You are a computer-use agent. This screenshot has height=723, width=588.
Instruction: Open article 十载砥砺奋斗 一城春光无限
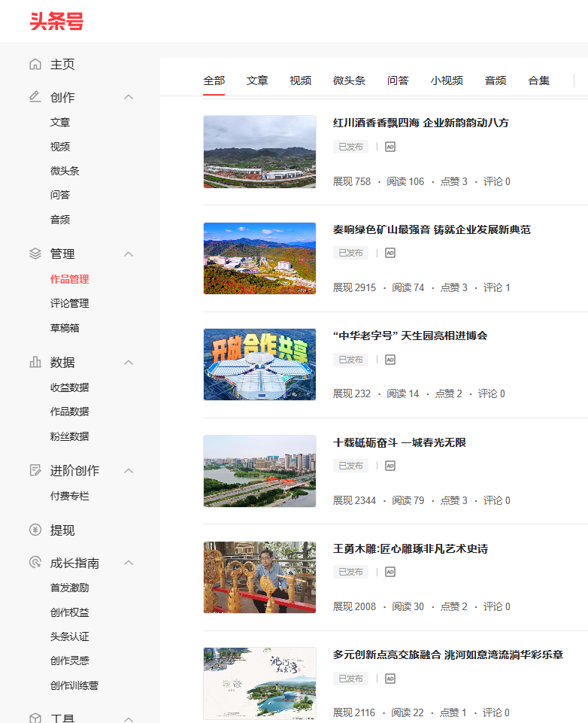tap(399, 442)
